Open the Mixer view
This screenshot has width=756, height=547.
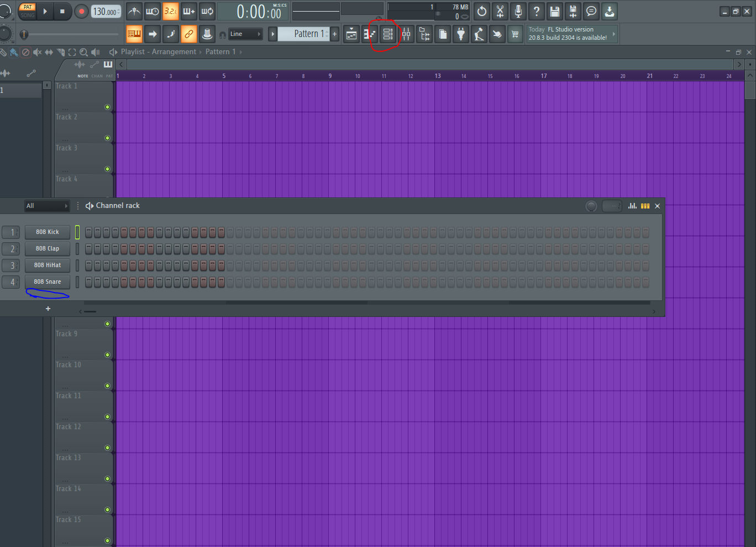(406, 34)
